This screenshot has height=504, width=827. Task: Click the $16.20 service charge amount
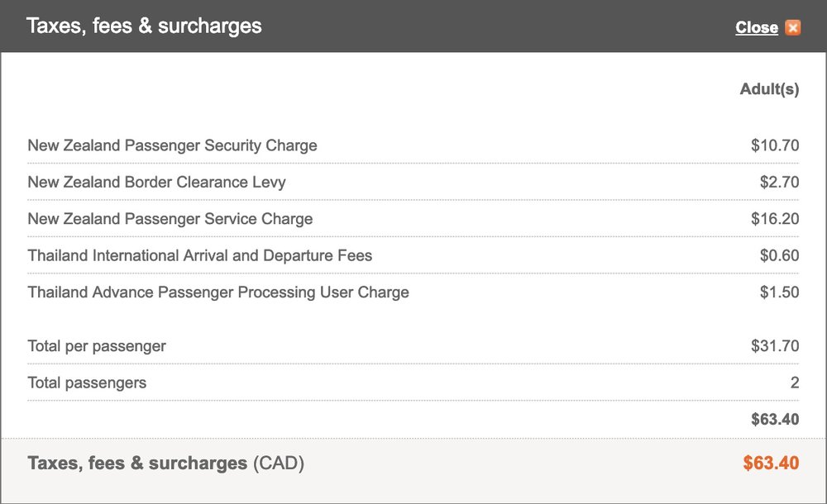click(775, 219)
